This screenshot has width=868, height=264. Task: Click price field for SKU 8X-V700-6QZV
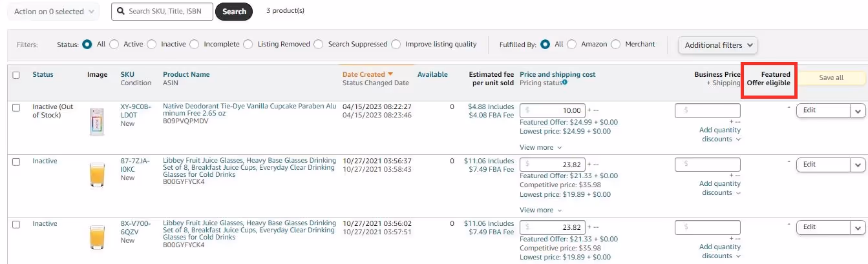[x=553, y=227]
